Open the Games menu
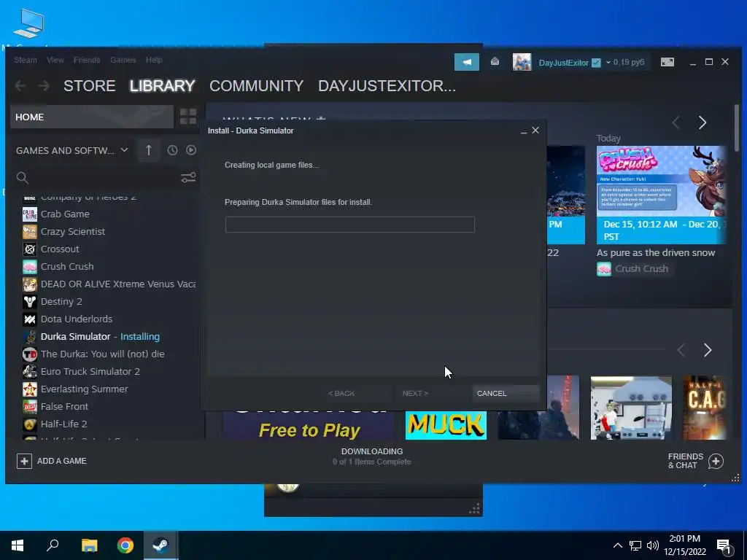 (x=123, y=60)
